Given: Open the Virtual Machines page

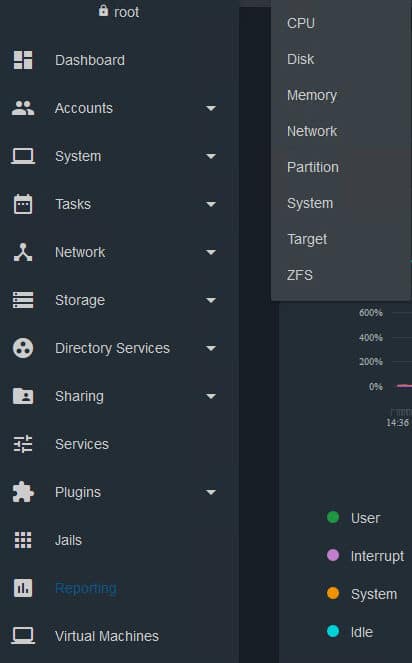Looking at the screenshot, I should 107,636.
